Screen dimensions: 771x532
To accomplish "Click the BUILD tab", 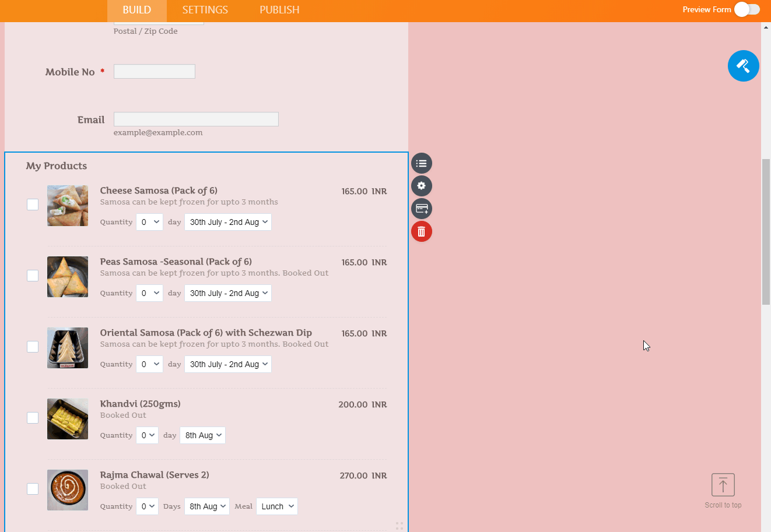I will [x=136, y=10].
